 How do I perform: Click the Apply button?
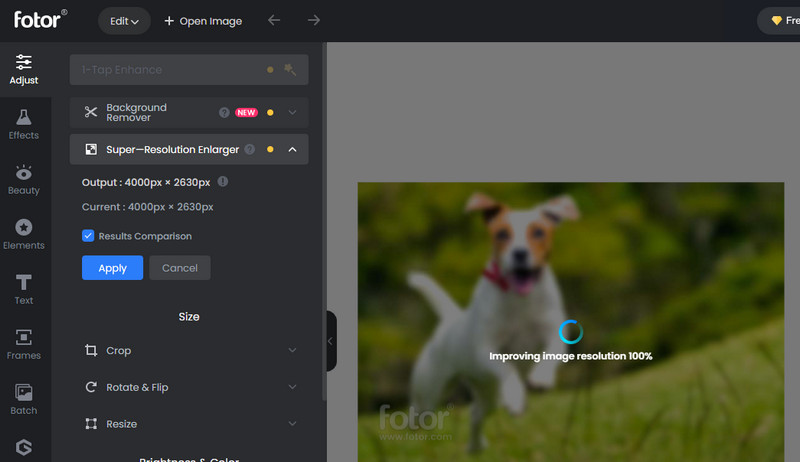point(112,268)
